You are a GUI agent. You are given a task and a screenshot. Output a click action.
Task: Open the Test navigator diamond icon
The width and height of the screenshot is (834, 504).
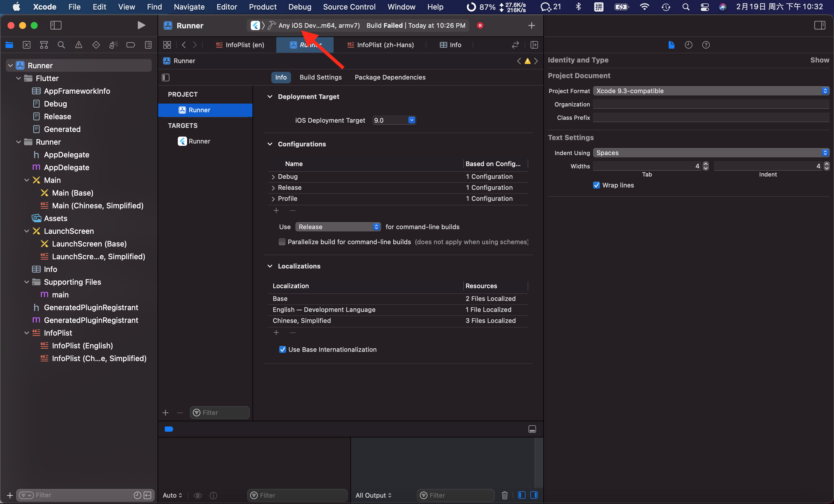click(96, 45)
